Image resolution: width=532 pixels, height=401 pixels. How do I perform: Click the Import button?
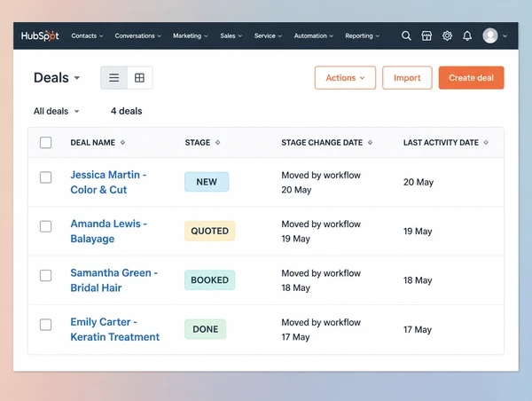click(407, 78)
